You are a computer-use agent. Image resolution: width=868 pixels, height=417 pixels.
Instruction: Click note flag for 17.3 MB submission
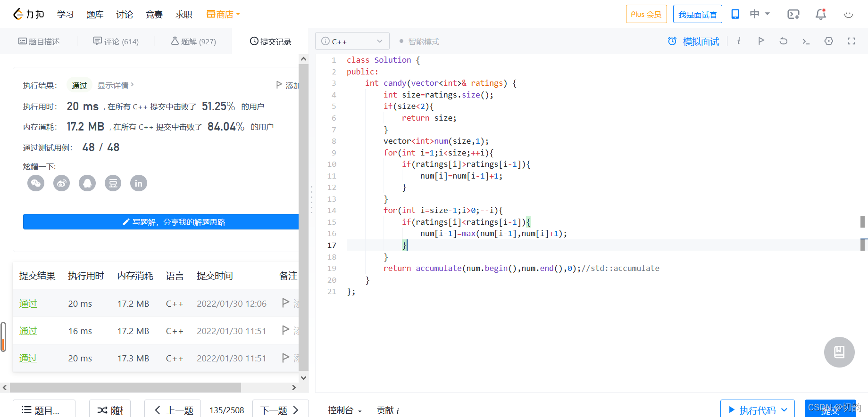pyautogui.click(x=285, y=358)
